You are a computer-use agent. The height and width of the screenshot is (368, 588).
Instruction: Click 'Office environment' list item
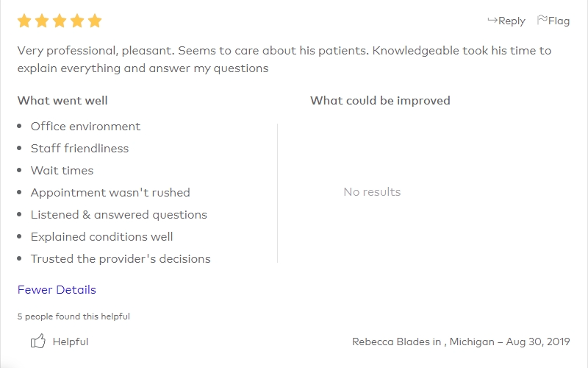tap(85, 126)
